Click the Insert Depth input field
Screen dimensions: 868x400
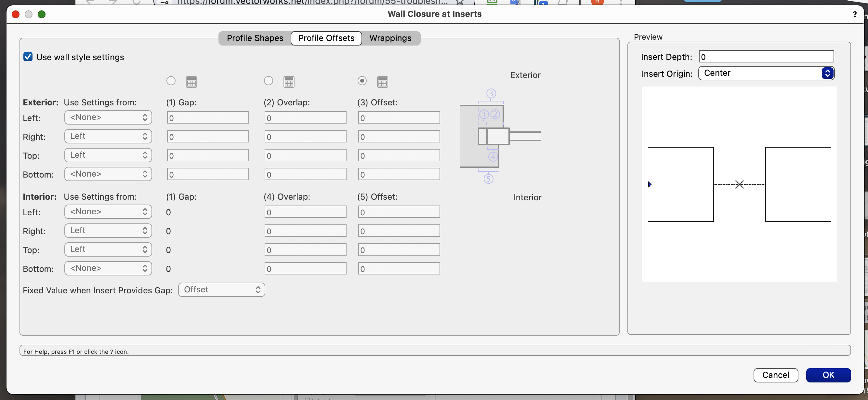pyautogui.click(x=766, y=56)
